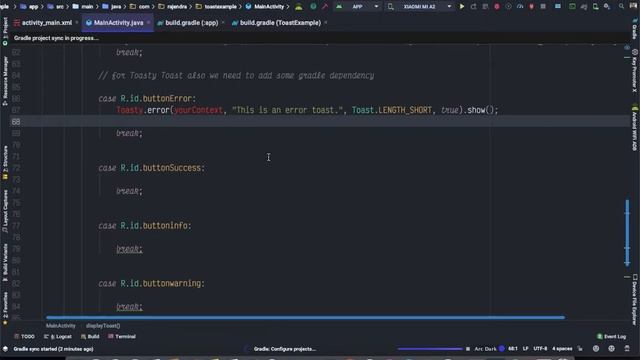Change the 4 spaces indent setting
The image size is (640, 360).
pos(562,349)
